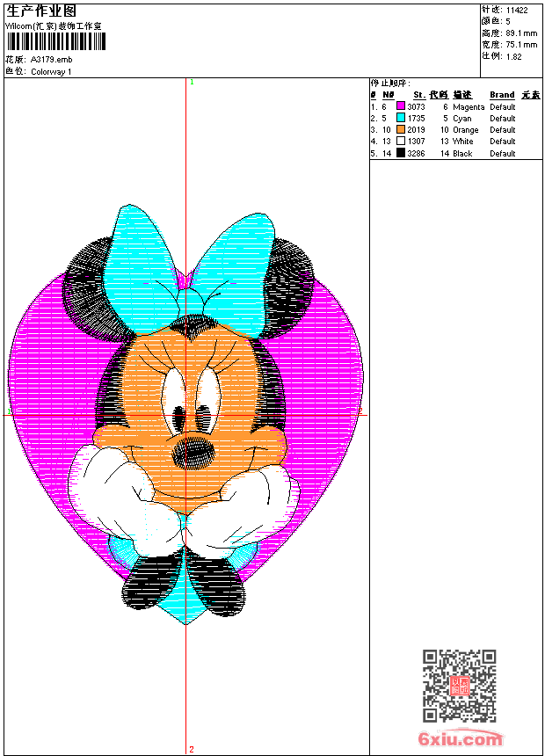The image size is (545, 756).
Task: Click the QR code image
Action: coord(459,686)
